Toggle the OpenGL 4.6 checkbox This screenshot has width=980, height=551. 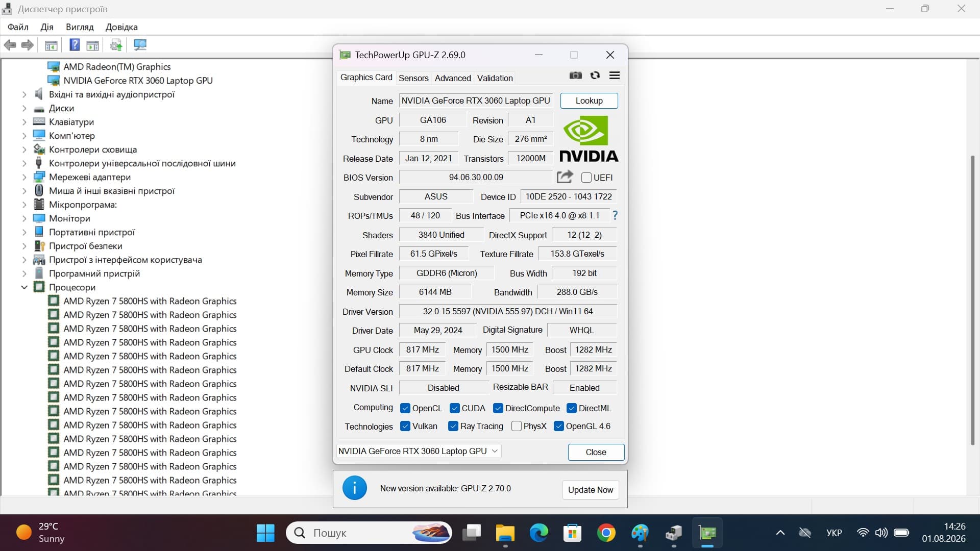559,426
